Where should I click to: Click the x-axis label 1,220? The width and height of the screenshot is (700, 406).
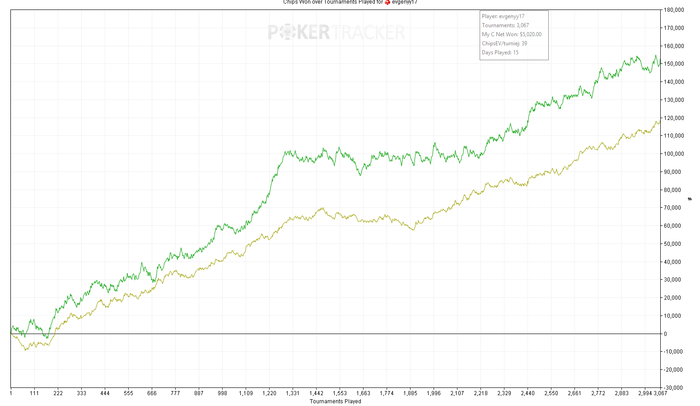click(269, 393)
